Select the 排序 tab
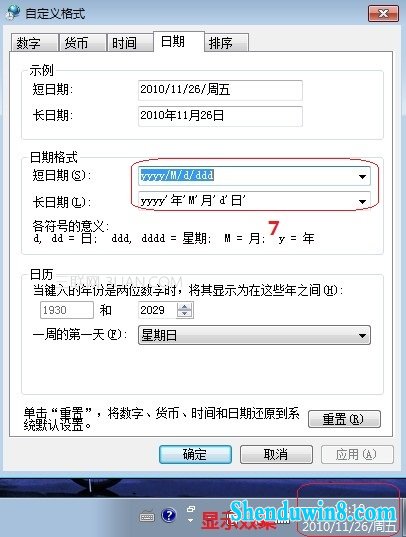Viewport: 406px width, 537px height. [x=226, y=43]
